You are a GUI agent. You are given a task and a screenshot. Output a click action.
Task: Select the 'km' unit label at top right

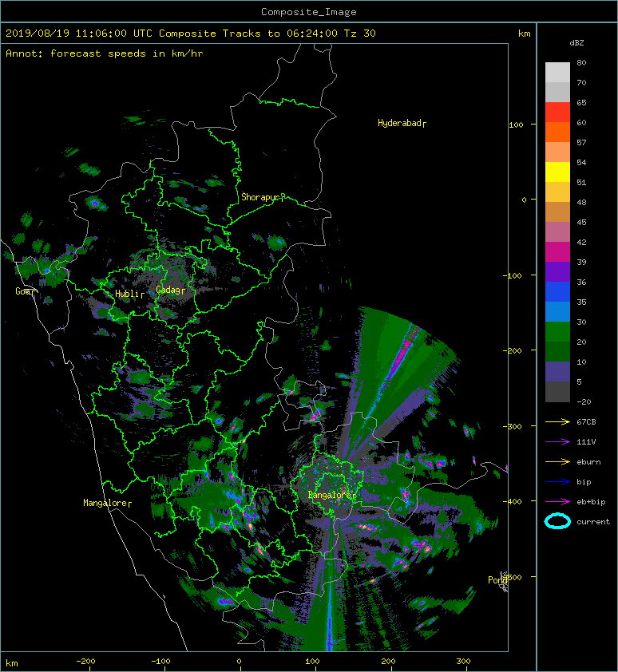(x=524, y=34)
